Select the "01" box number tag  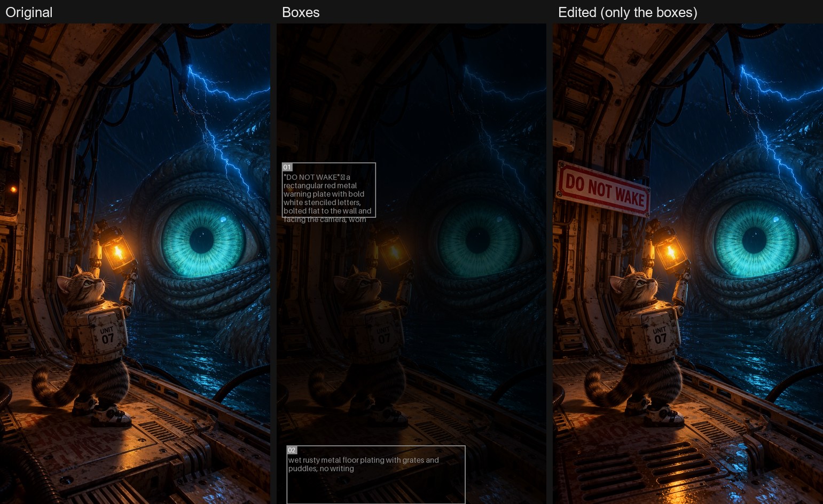(x=287, y=167)
